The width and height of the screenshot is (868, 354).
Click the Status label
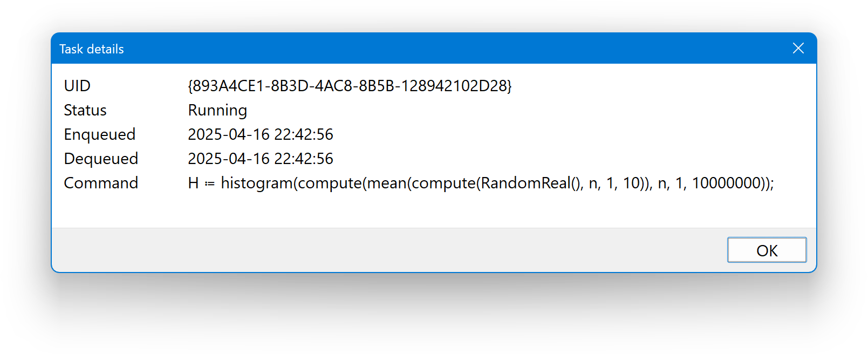(x=85, y=110)
